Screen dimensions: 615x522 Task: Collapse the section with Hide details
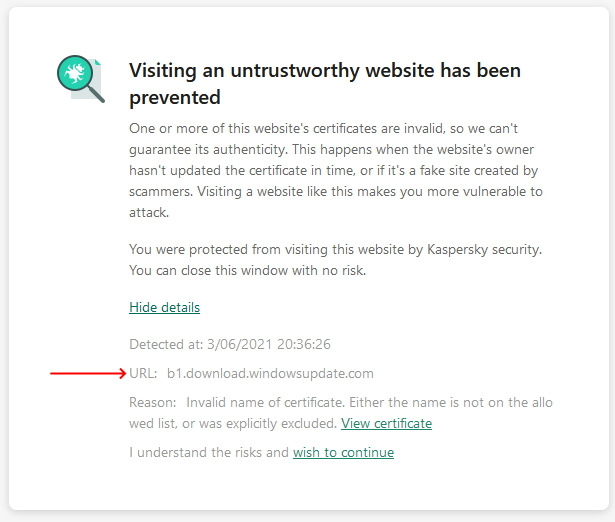click(164, 307)
